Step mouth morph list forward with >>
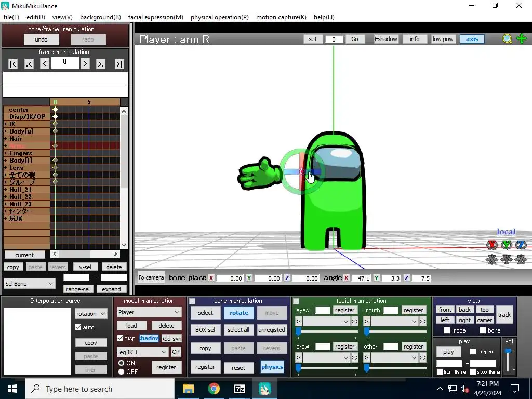The width and height of the screenshot is (532, 399). click(x=423, y=321)
